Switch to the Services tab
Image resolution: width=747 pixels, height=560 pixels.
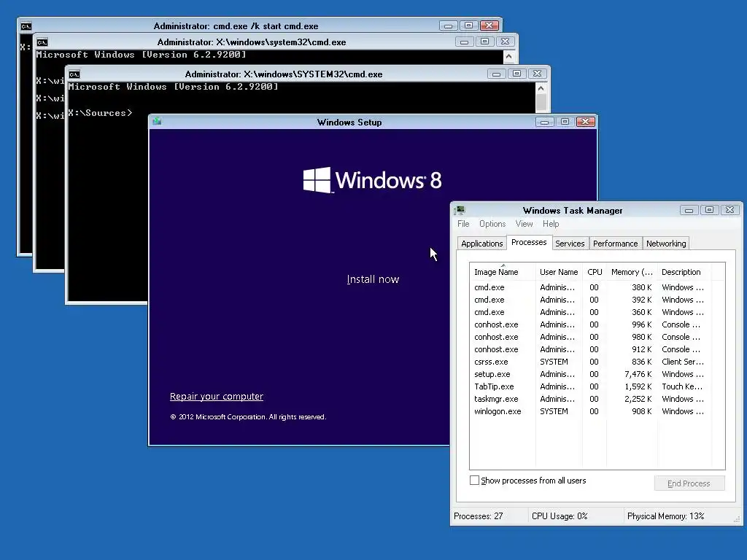click(570, 244)
